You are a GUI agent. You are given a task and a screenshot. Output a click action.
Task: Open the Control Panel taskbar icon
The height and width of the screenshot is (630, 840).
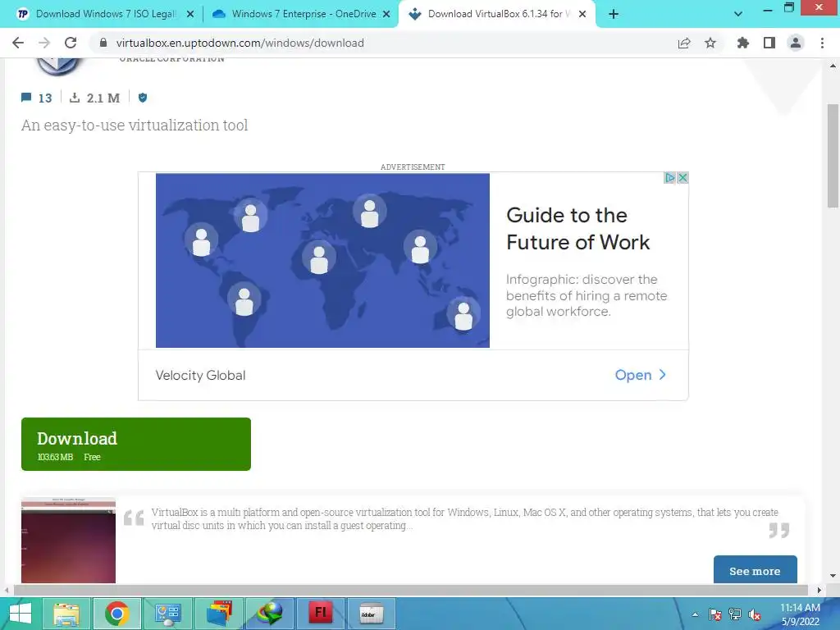(167, 614)
